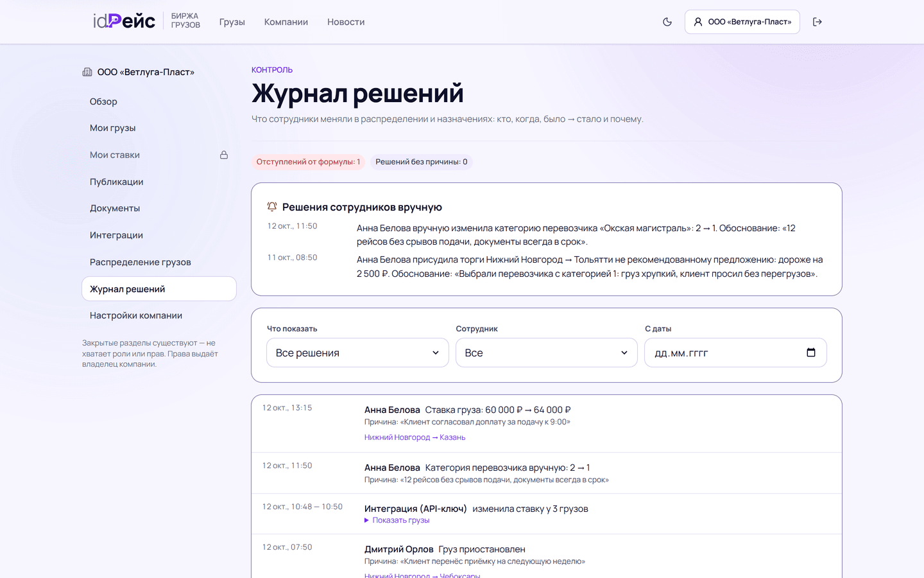This screenshot has width=924, height=578.
Task: Click the 12 окт., 10:48 – 10:50 timestamp
Action: click(x=303, y=507)
